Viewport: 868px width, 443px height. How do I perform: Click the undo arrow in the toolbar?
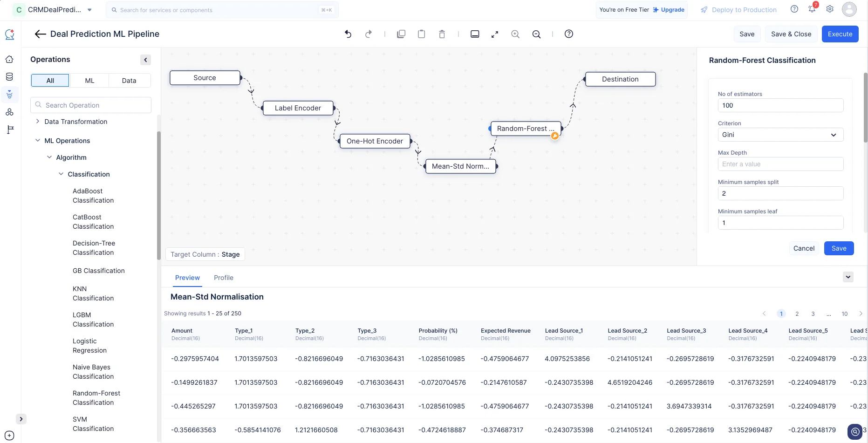pos(348,34)
